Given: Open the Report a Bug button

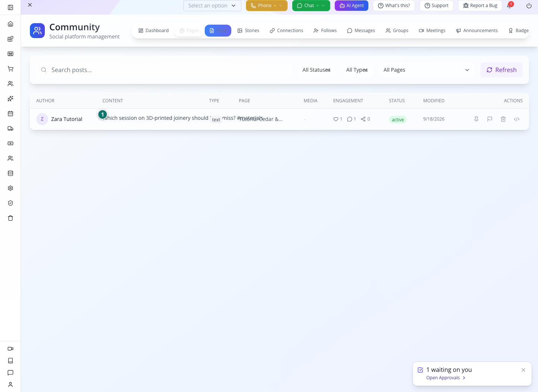Looking at the screenshot, I should (480, 6).
